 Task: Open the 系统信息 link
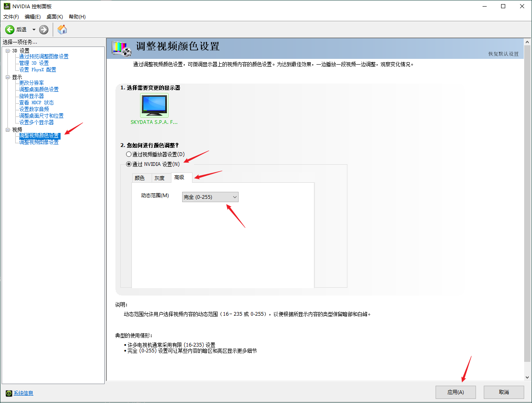click(x=23, y=393)
